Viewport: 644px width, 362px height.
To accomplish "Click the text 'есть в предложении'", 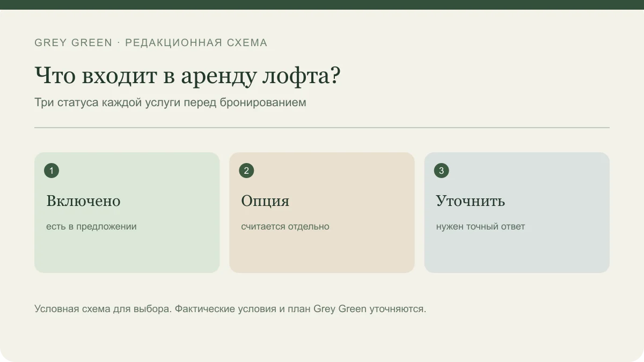I will (91, 226).
